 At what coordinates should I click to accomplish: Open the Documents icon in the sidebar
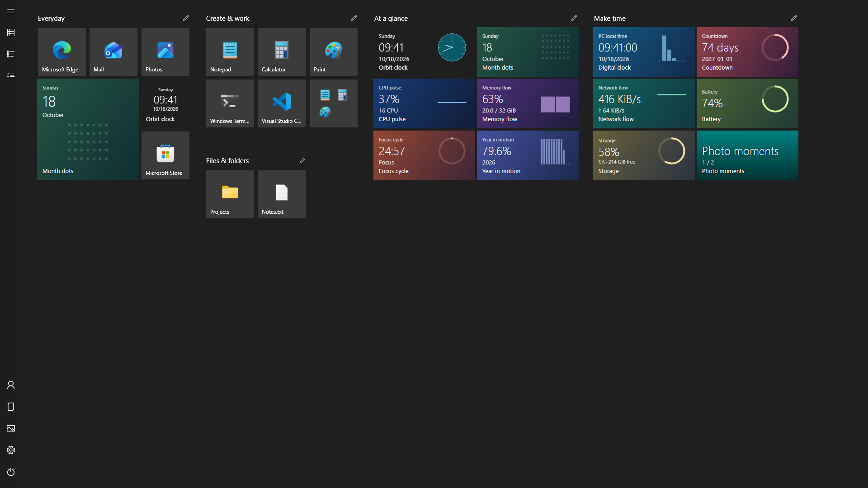(11, 407)
